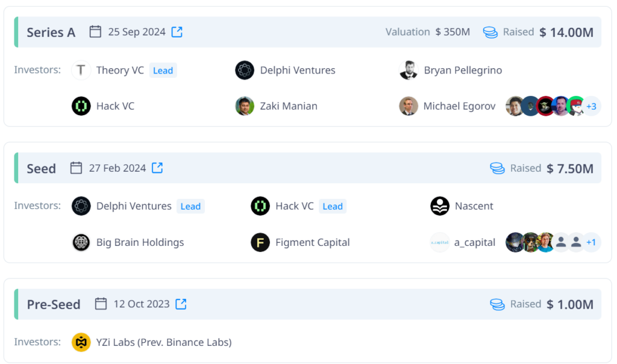Click the calendar icon beside 27 Feb 2024

tap(76, 168)
